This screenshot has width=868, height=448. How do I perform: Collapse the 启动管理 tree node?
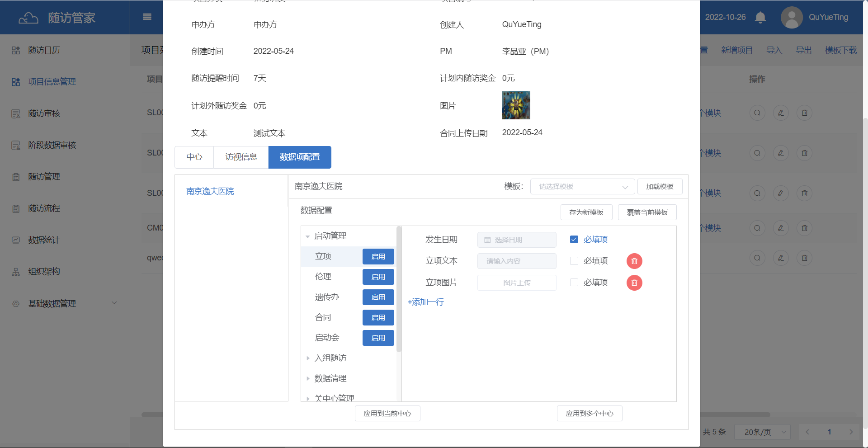pos(308,236)
